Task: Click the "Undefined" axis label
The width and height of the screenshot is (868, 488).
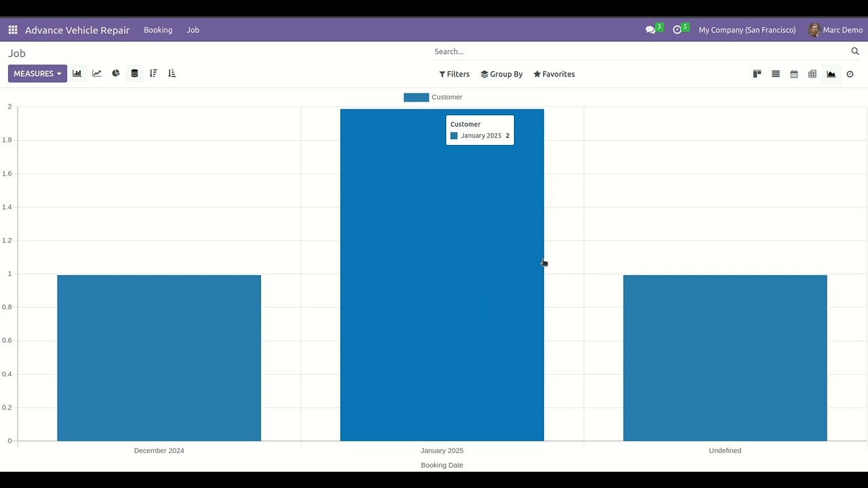Action: [725, 451]
